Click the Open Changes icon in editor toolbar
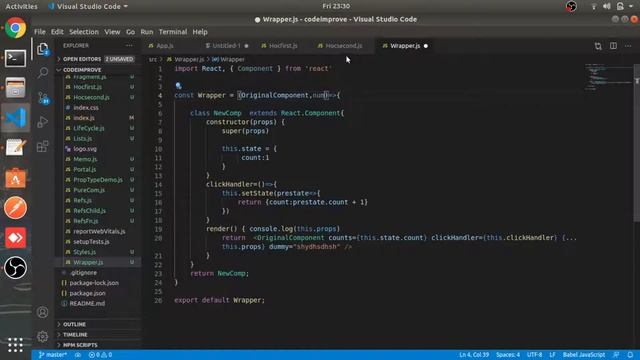This screenshot has width=640, height=360. (598, 46)
